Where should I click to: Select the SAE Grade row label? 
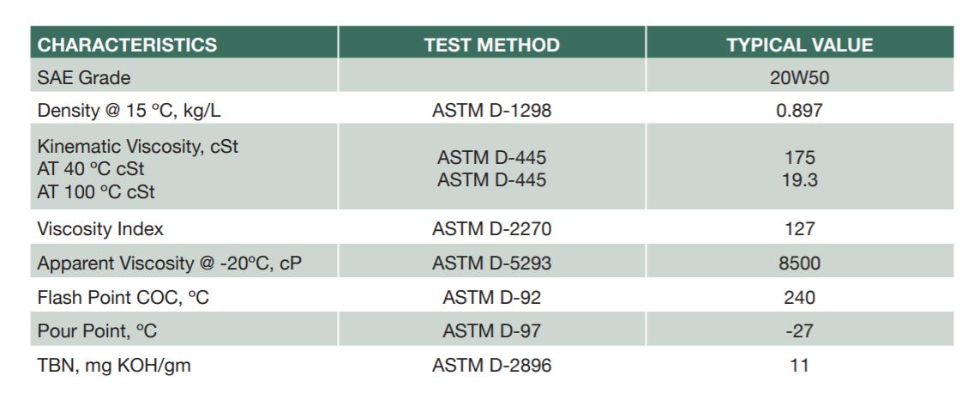84,78
